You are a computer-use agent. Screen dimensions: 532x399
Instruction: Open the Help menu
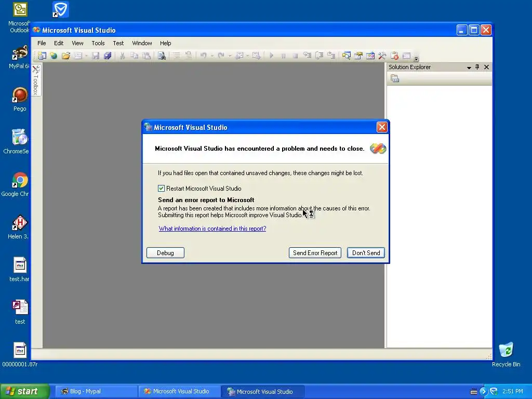(x=166, y=43)
